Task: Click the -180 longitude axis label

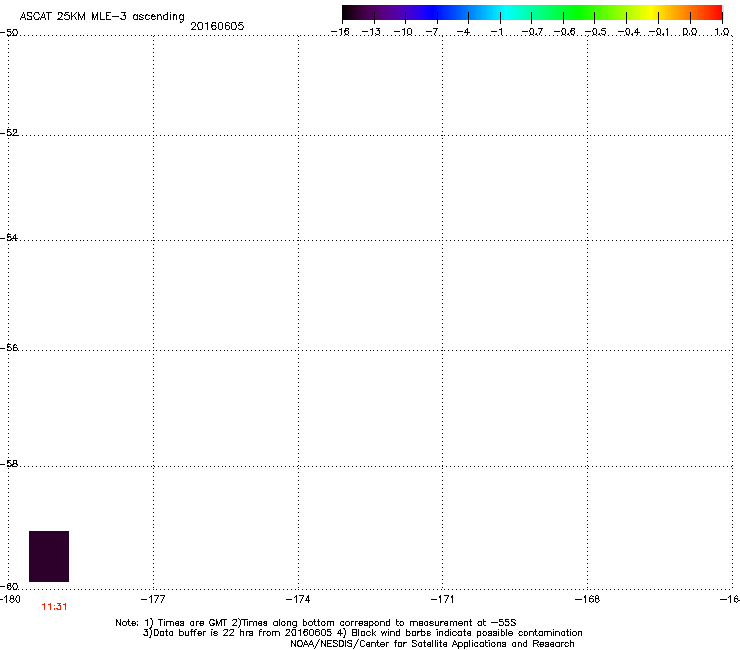Action: 10,599
